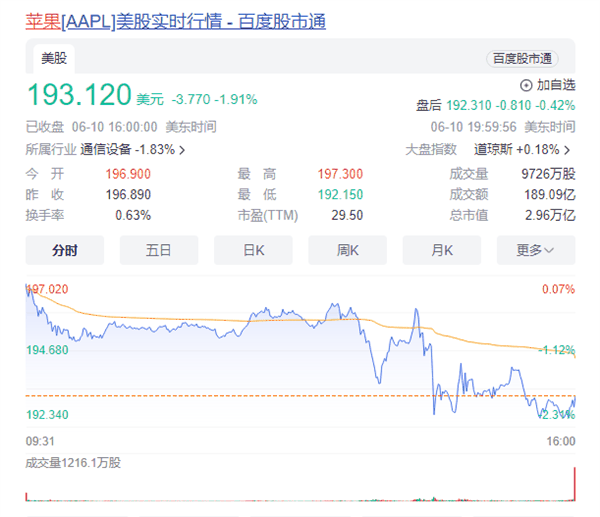Expand 道琼斯 index arrow
The height and width of the screenshot is (517, 600).
pos(569,150)
